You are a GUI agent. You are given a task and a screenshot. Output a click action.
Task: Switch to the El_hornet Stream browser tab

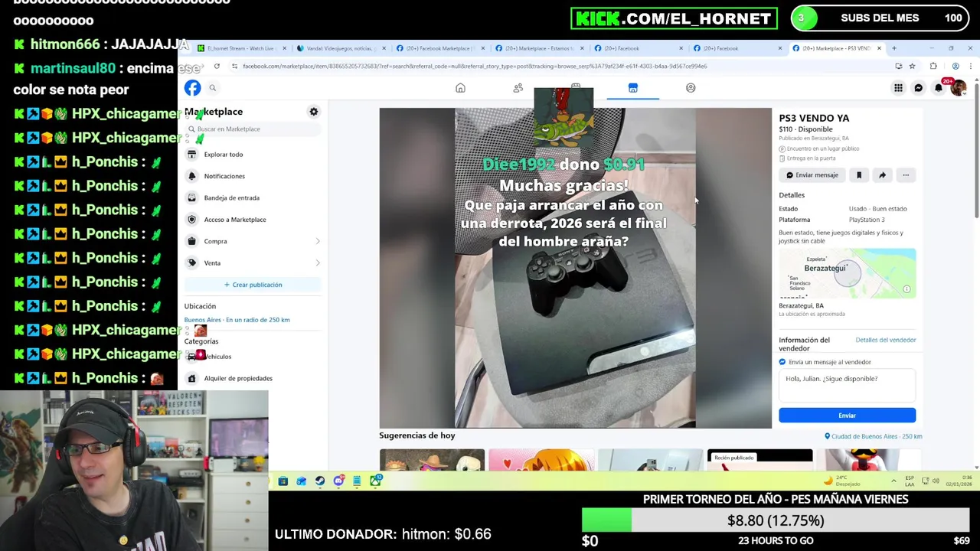click(x=240, y=48)
